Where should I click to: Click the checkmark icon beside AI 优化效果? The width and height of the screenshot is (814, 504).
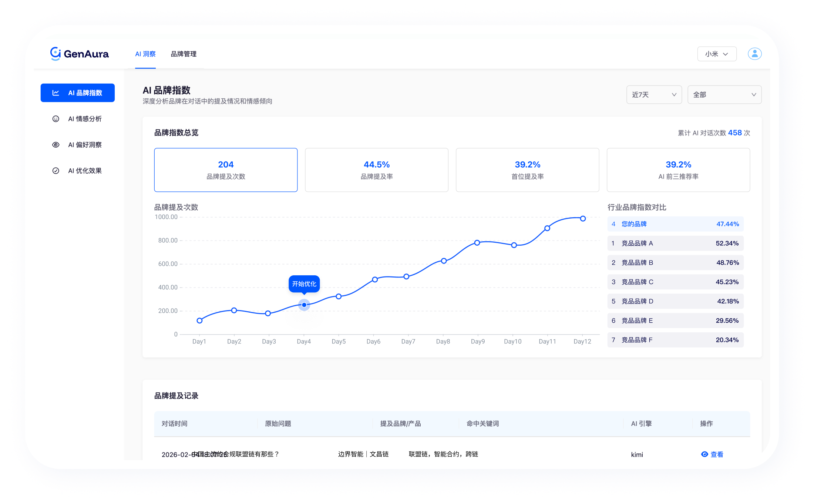(x=56, y=171)
